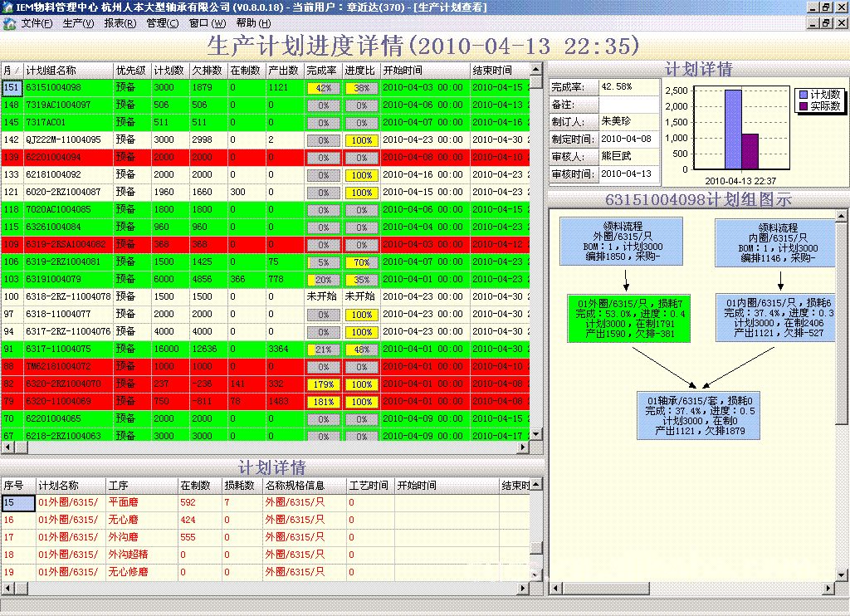Sort by 优先级 column header
850x616 pixels.
pos(132,71)
